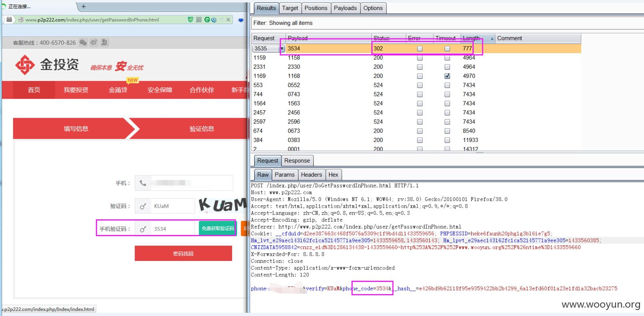Click blue extension icon beside address bar

[241, 20]
